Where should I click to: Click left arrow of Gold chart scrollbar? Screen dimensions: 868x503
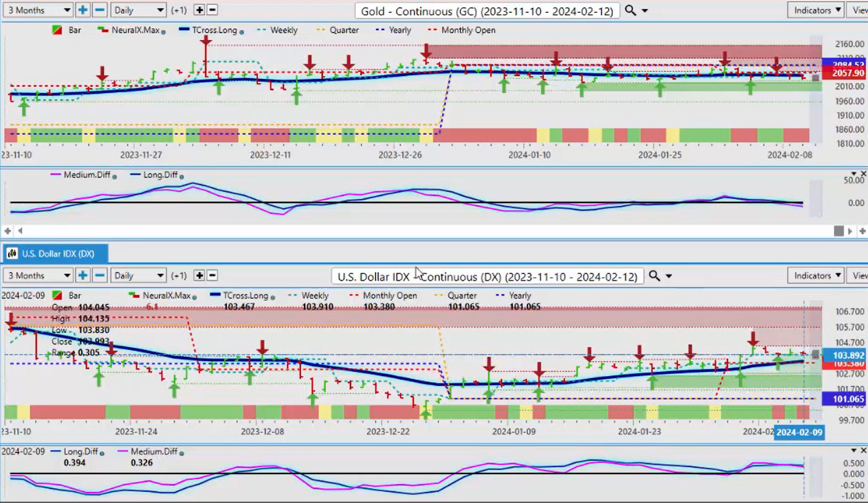pos(20,231)
